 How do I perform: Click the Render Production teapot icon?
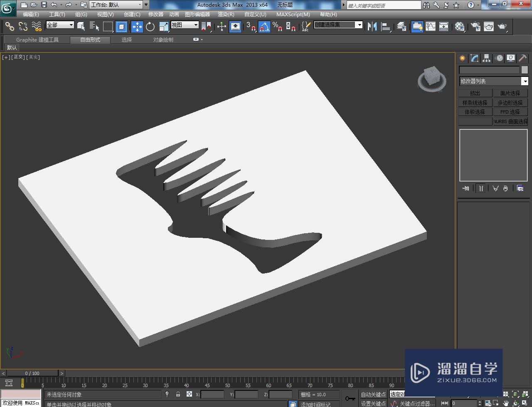pos(502,27)
